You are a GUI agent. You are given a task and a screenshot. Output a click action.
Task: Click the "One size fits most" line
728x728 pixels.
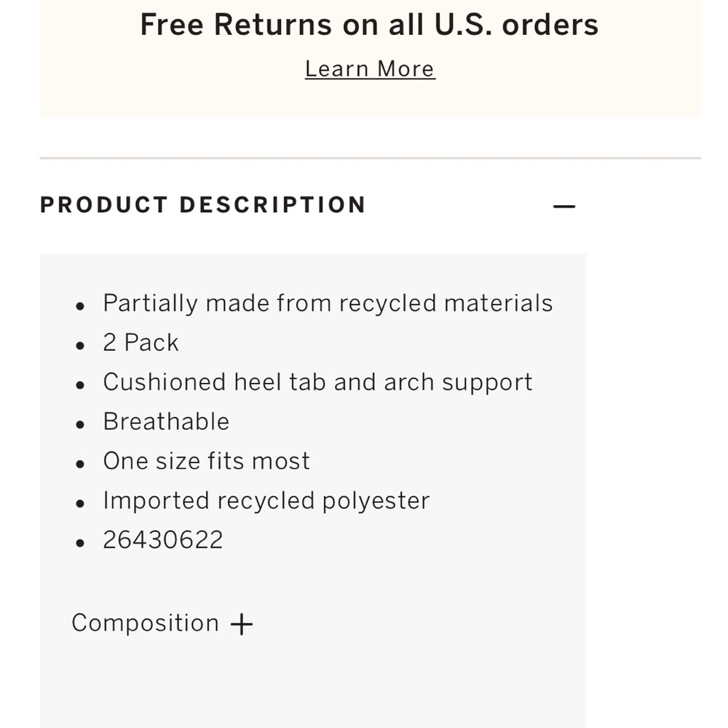click(206, 461)
